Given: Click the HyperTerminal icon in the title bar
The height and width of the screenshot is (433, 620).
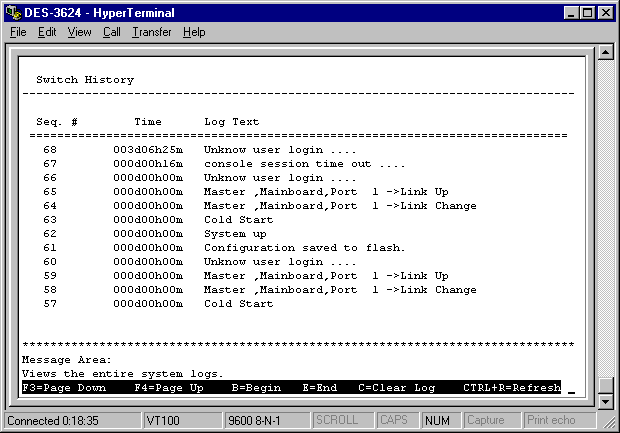Looking at the screenshot, I should click(12, 12).
